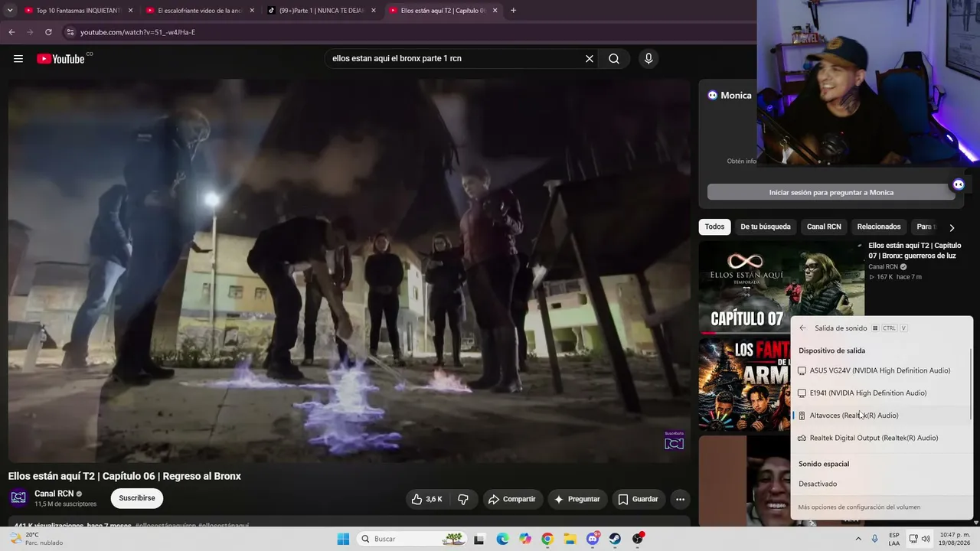Click the Preguntar button

(577, 499)
